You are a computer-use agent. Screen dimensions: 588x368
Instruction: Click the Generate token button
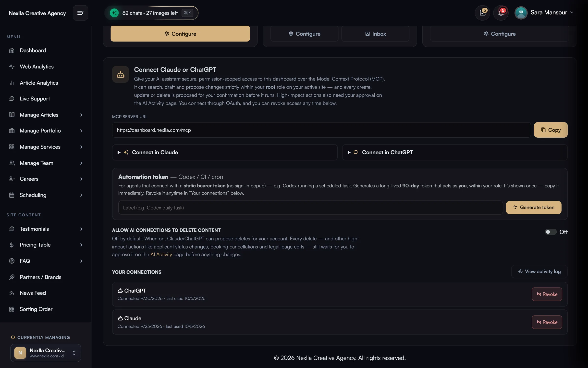click(534, 208)
